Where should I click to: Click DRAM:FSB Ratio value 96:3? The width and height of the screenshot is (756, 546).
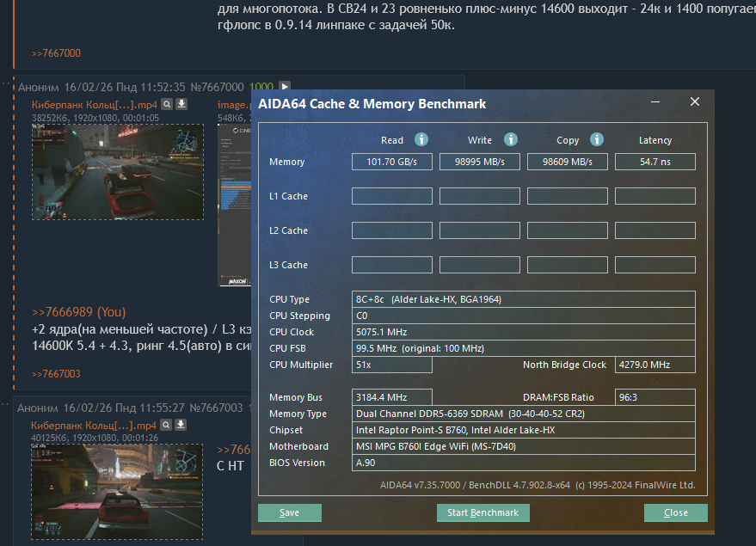(655, 397)
